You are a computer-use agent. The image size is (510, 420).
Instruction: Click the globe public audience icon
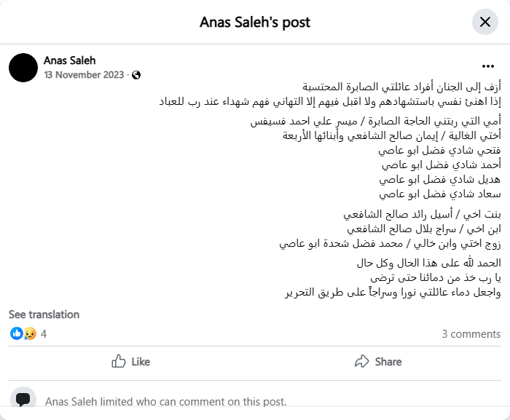[x=136, y=75]
